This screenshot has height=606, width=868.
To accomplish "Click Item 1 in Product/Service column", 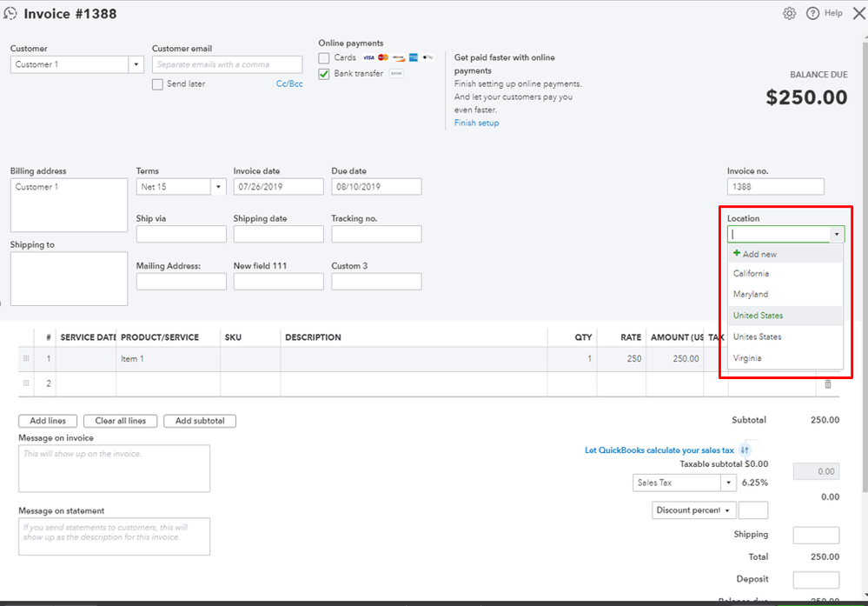I will pos(132,359).
